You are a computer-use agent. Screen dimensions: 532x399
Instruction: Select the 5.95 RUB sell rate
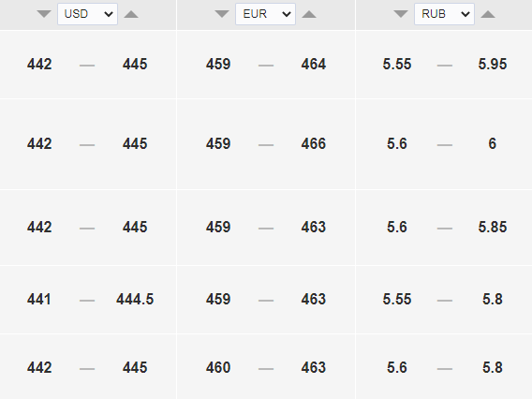tap(493, 64)
